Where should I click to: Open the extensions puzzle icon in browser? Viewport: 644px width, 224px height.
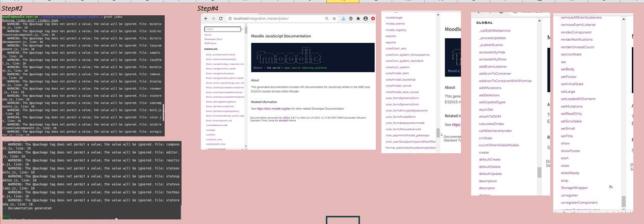click(358, 19)
